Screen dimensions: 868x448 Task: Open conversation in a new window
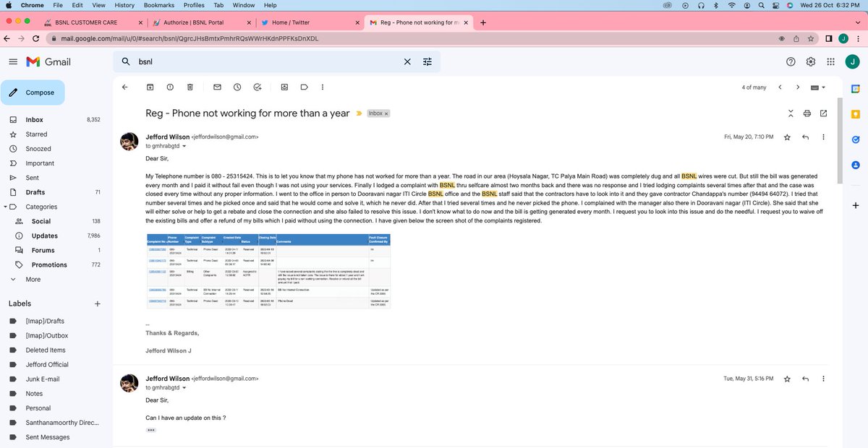(x=824, y=113)
